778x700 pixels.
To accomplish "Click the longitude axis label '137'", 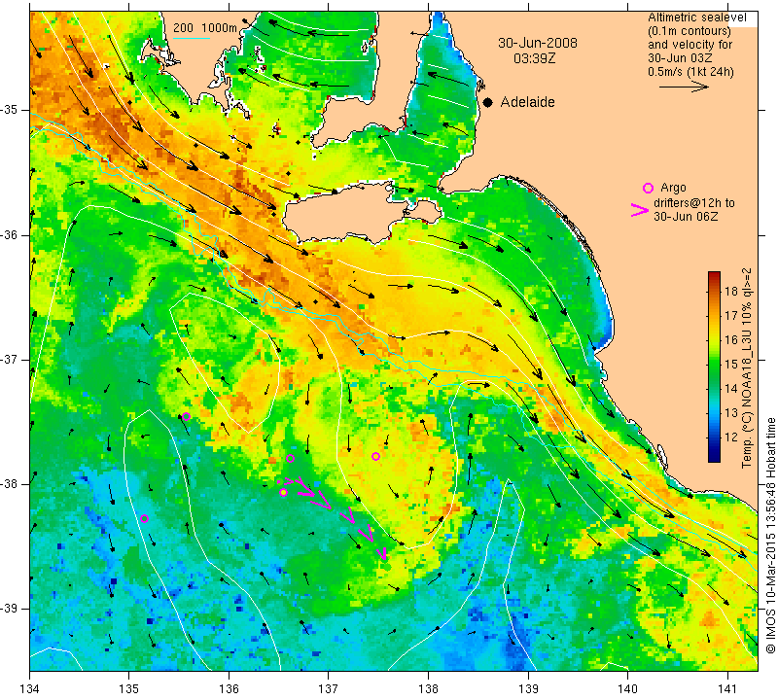I will pos(329,689).
